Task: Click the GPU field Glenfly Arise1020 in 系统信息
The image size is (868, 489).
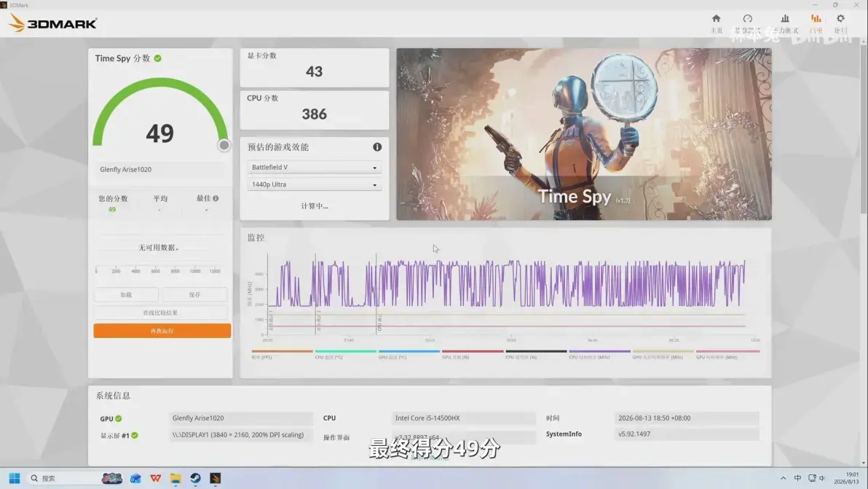Action: (241, 418)
